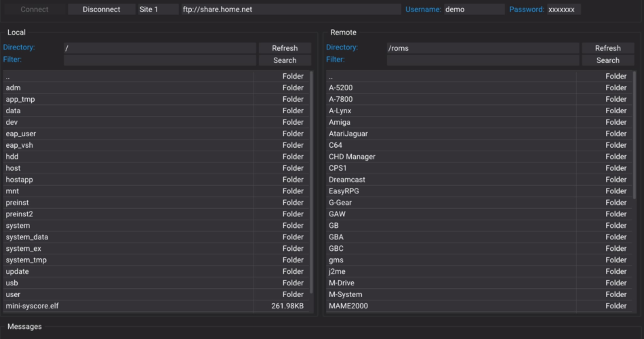Image resolution: width=644 pixels, height=339 pixels.
Task: Select the AtariJaguar remote folder
Action: (348, 134)
